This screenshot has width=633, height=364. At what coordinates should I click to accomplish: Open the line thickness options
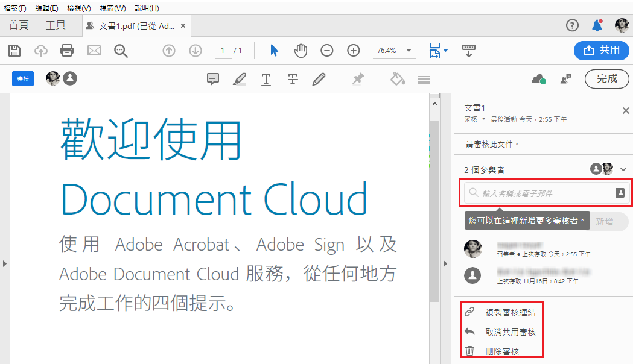(424, 78)
